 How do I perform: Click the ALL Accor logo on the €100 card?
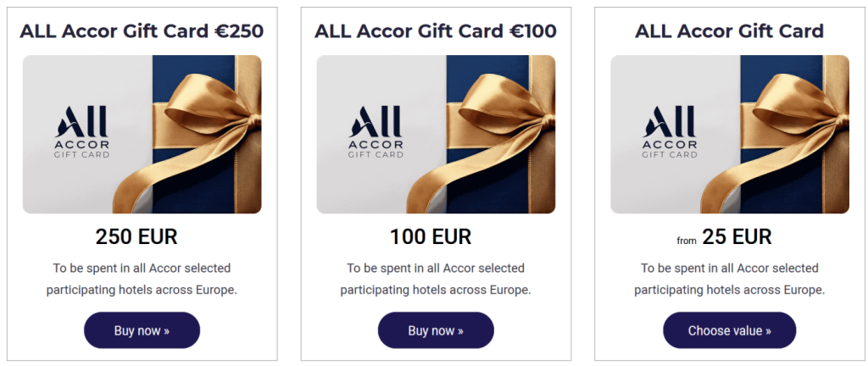pyautogui.click(x=376, y=131)
